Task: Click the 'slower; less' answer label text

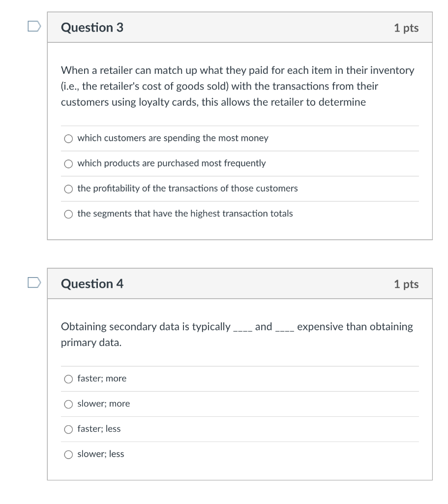Action: click(100, 454)
